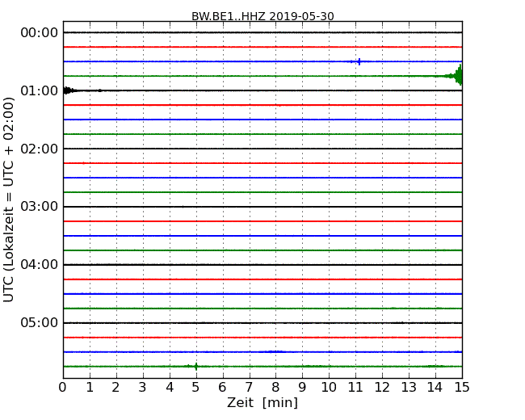This screenshot has height=420, width=525.
Task: Click x-axis tick label 14
Action: pos(435,388)
